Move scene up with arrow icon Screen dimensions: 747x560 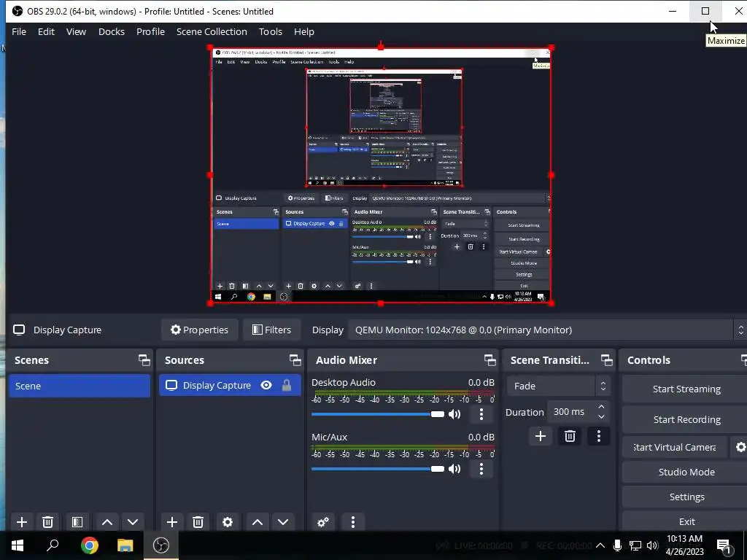pos(107,522)
